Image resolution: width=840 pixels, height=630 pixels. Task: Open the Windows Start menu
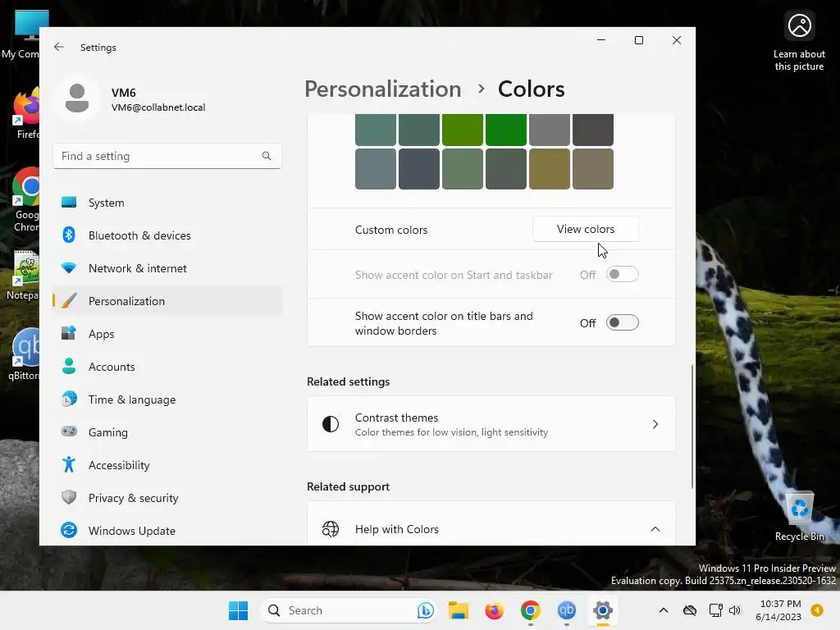pyautogui.click(x=238, y=610)
